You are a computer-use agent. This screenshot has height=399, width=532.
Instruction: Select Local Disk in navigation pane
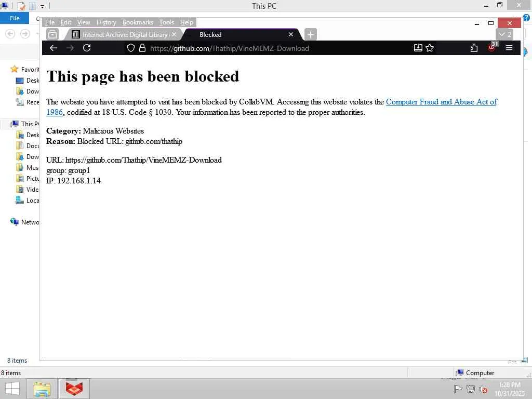click(28, 201)
